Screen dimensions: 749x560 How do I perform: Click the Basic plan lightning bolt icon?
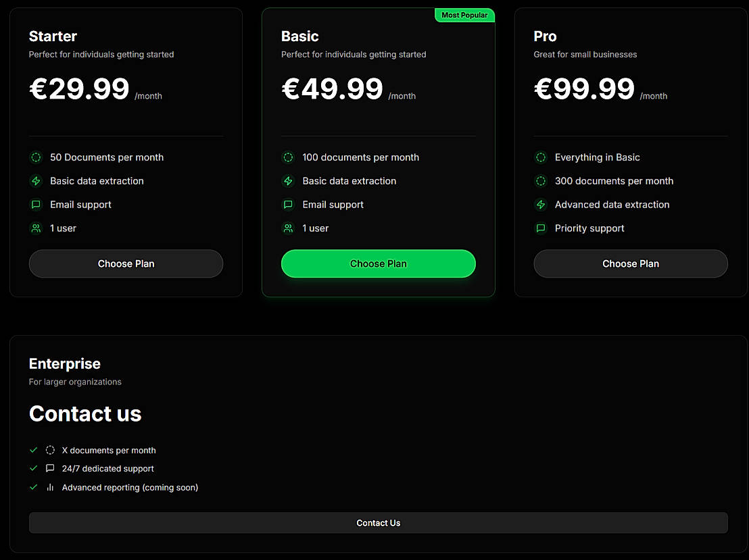[x=288, y=181]
